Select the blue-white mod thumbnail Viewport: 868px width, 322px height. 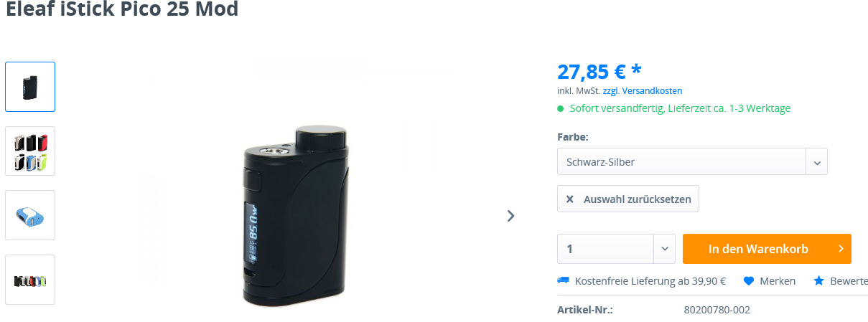pos(30,215)
